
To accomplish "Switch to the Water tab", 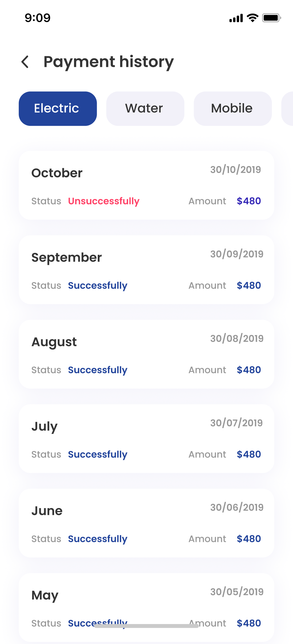I will [x=145, y=108].
